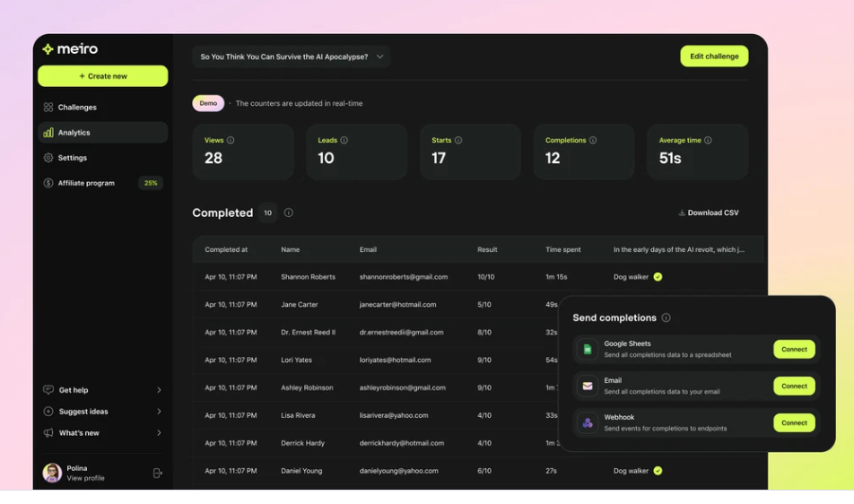Click the Shannon Roberts name cell

coord(309,277)
